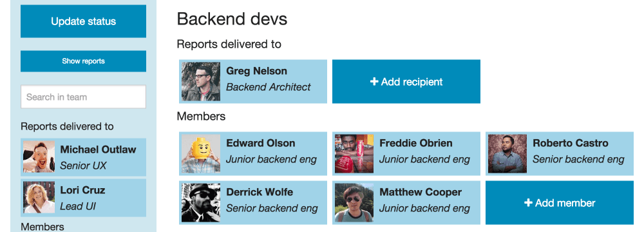644x232 pixels.
Task: Click the Freddie Obrien name text
Action: tap(415, 143)
